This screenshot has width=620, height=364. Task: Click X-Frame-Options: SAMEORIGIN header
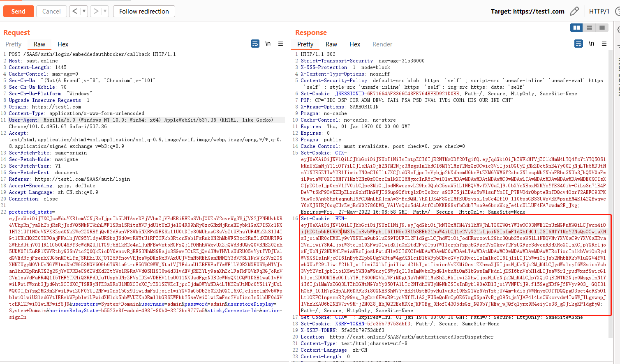click(x=340, y=107)
